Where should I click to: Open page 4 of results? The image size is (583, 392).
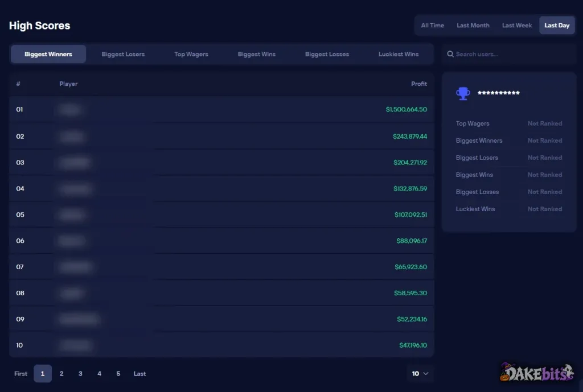tap(99, 373)
